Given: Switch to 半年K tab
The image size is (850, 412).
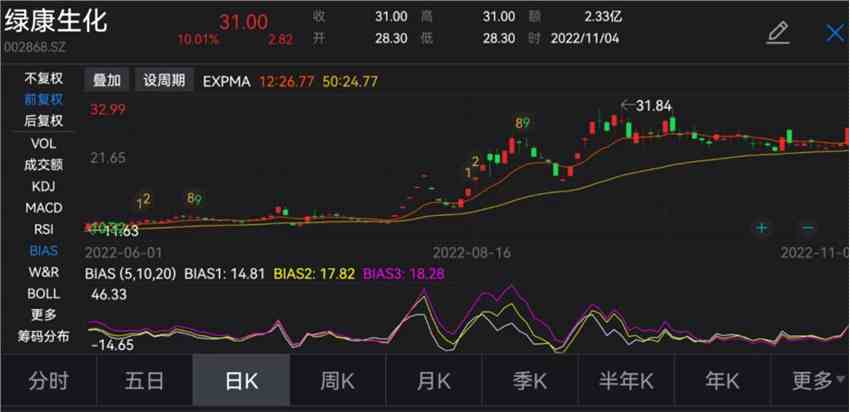Looking at the screenshot, I should click(x=626, y=381).
